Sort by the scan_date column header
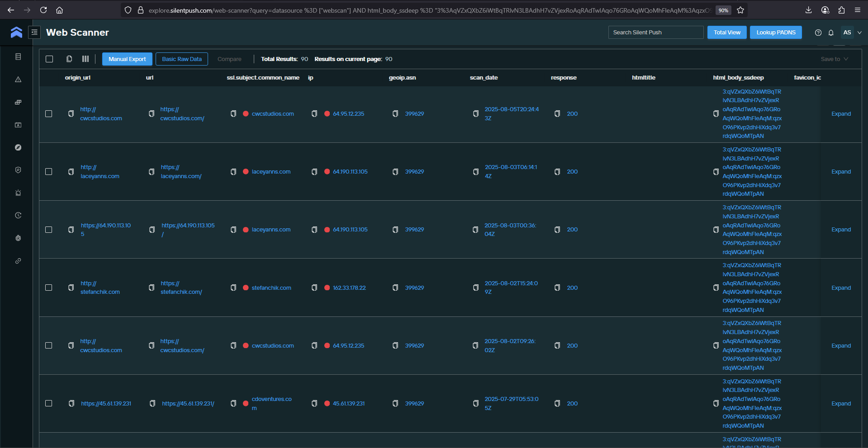 point(484,78)
